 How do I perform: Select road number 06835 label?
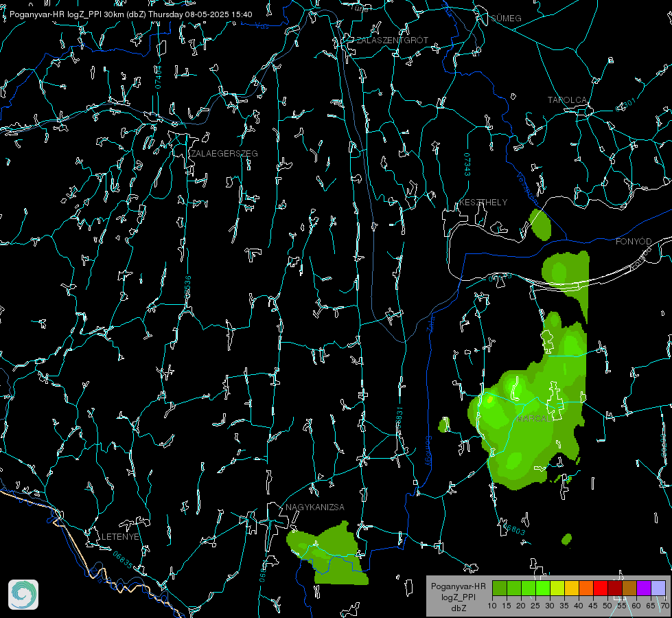123,560
